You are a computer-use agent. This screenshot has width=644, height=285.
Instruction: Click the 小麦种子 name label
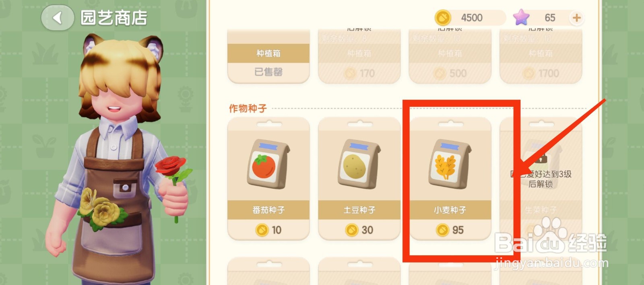pos(450,210)
